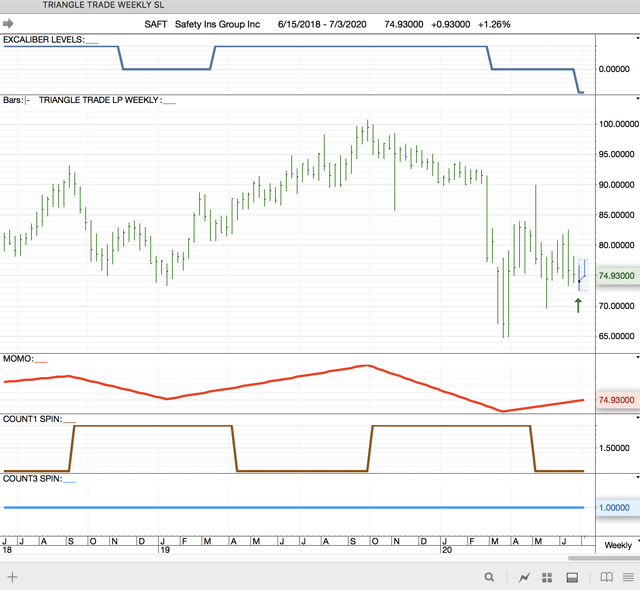Select the chart line style icon

pos(524,577)
